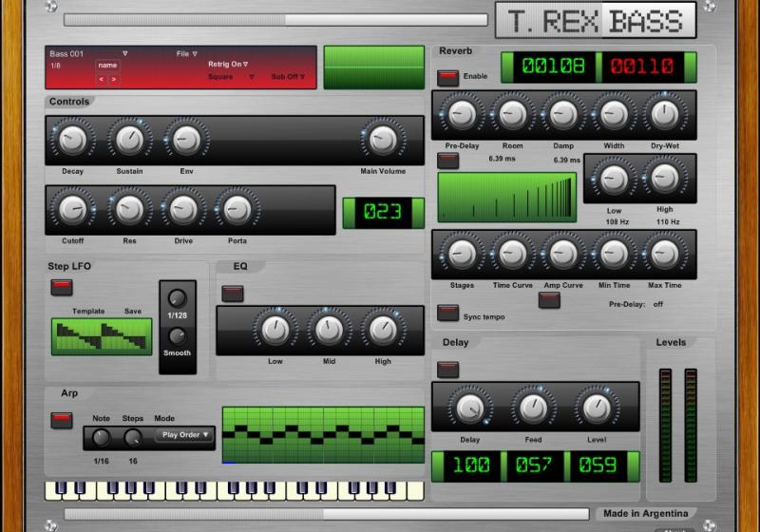Click the Delay Feed knob
Image resolution: width=760 pixels, height=532 pixels.
click(x=533, y=408)
